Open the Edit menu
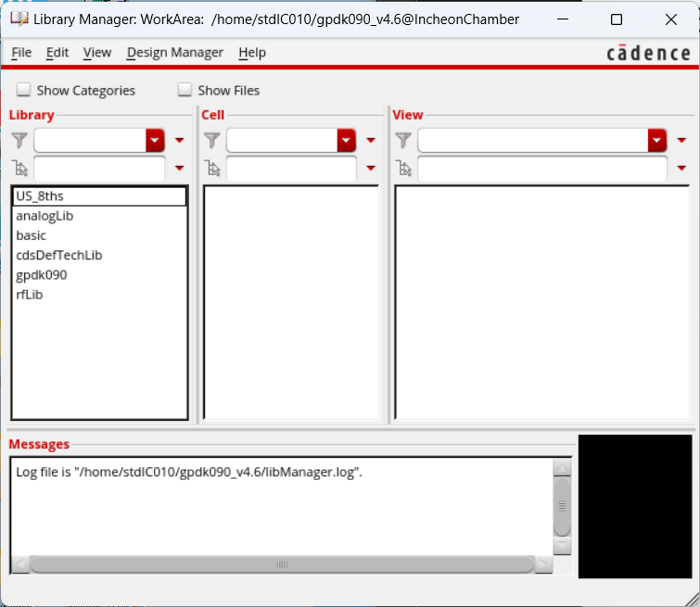 pos(57,53)
